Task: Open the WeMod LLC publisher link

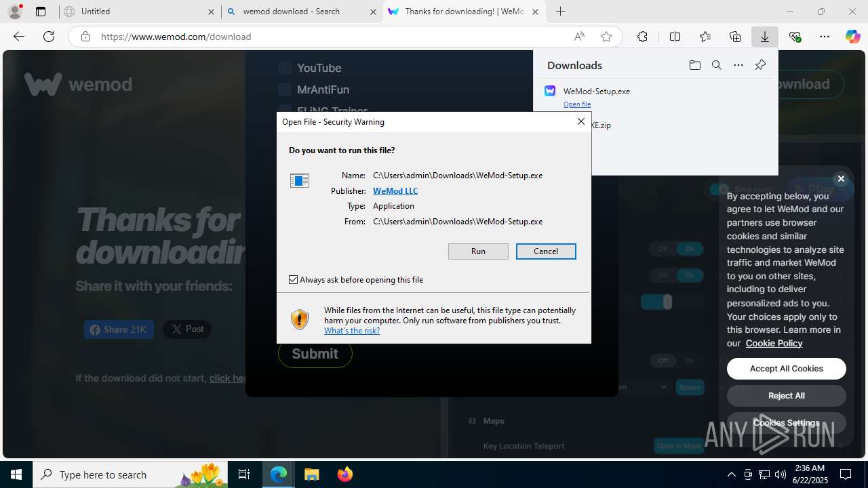Action: pos(395,191)
